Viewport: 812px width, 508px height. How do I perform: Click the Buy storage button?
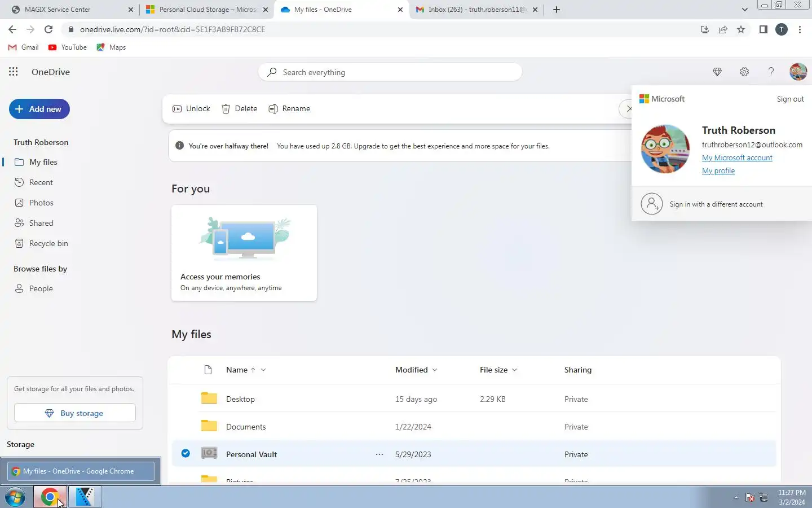coord(75,413)
